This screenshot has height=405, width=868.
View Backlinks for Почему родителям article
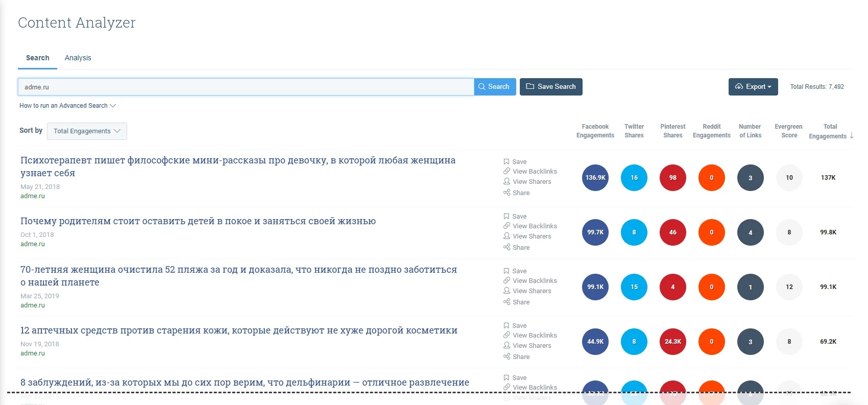click(x=530, y=226)
